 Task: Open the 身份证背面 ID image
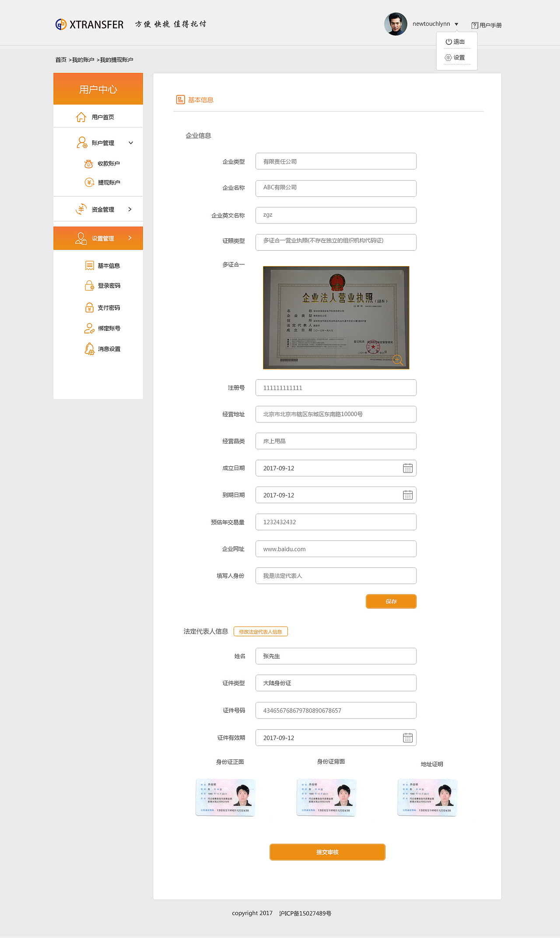(x=326, y=798)
